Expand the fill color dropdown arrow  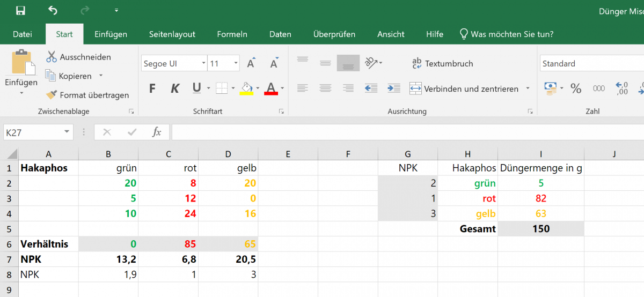tap(258, 88)
